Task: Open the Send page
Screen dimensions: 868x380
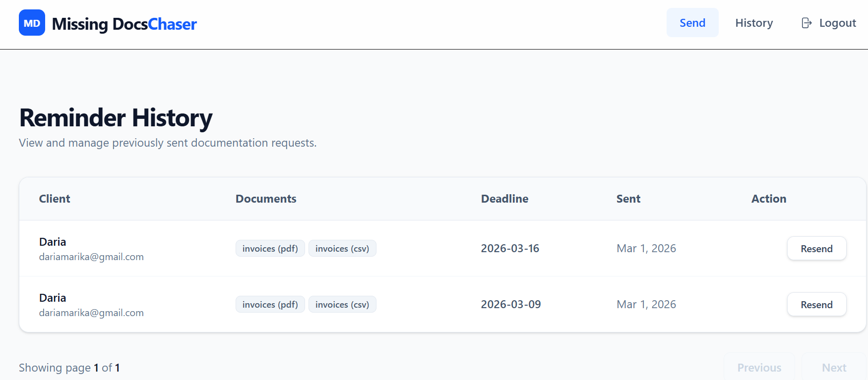Action: coord(692,23)
